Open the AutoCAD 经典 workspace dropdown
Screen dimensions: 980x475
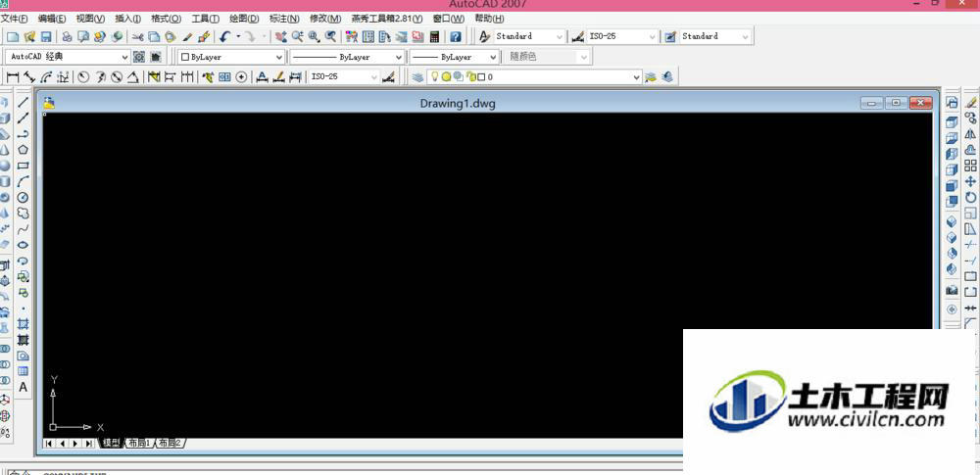[x=69, y=57]
